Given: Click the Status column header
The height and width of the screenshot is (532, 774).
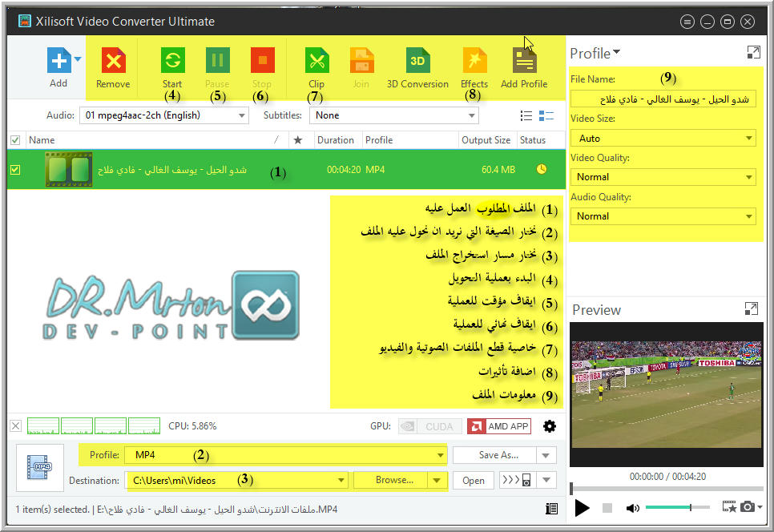Looking at the screenshot, I should point(533,140).
